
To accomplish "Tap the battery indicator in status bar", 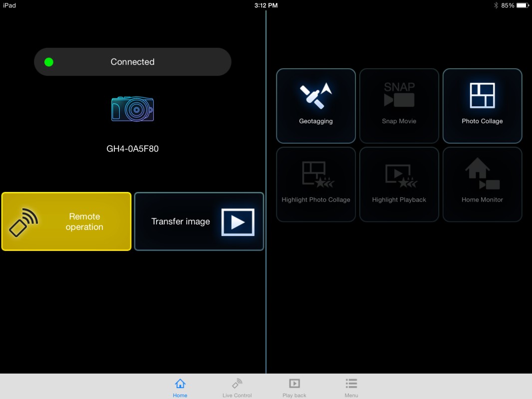I will click(x=523, y=5).
